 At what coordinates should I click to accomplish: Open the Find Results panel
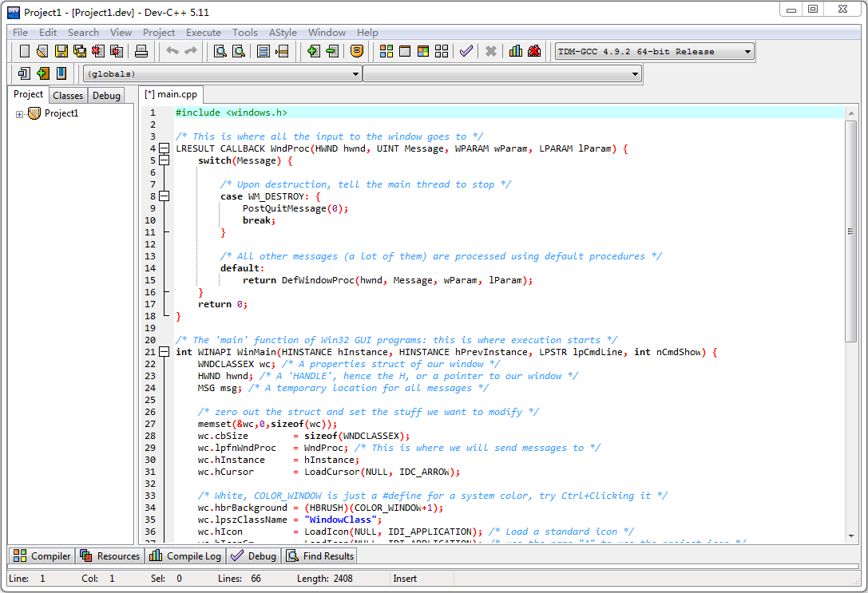tap(319, 555)
